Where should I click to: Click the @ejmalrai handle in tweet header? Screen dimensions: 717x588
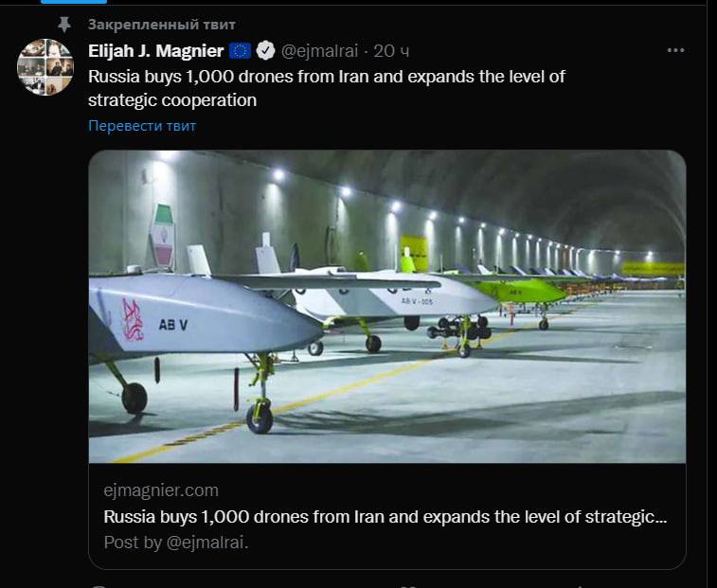coord(320,50)
